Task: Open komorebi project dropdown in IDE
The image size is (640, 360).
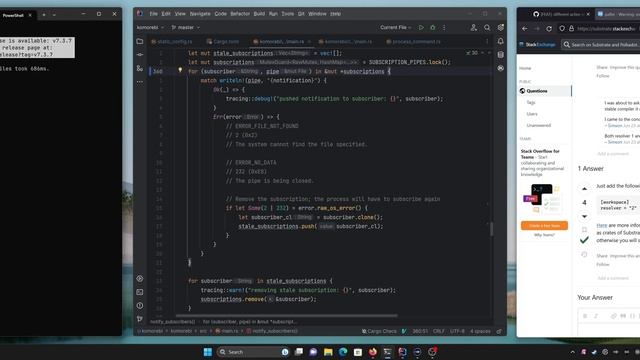Action: pos(150,27)
